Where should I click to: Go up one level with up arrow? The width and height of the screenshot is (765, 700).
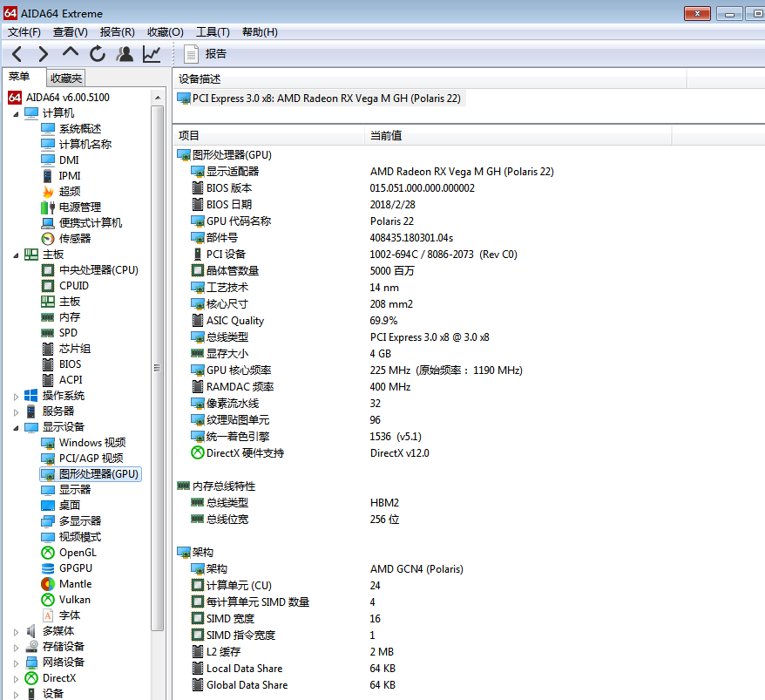click(x=71, y=51)
